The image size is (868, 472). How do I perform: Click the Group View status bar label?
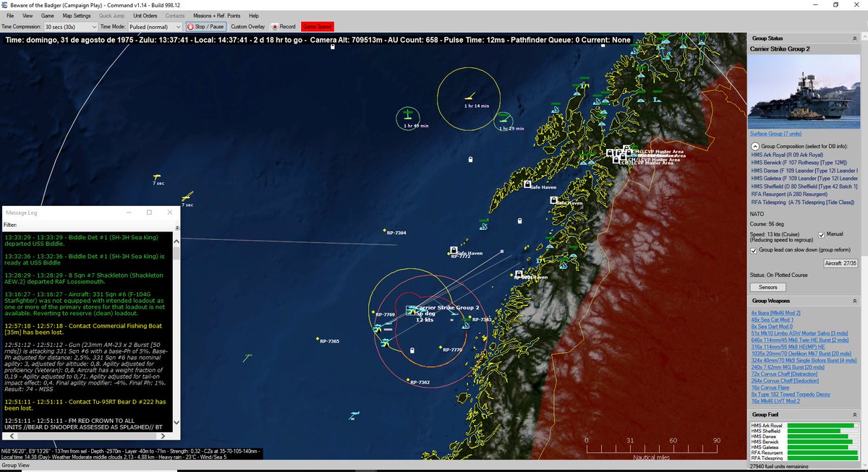(x=14, y=465)
